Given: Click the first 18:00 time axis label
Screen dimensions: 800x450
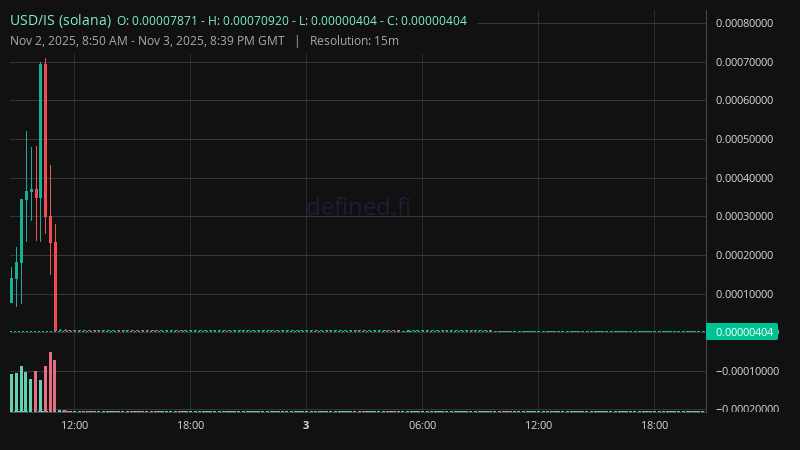Looking at the screenshot, I should pos(190,425).
